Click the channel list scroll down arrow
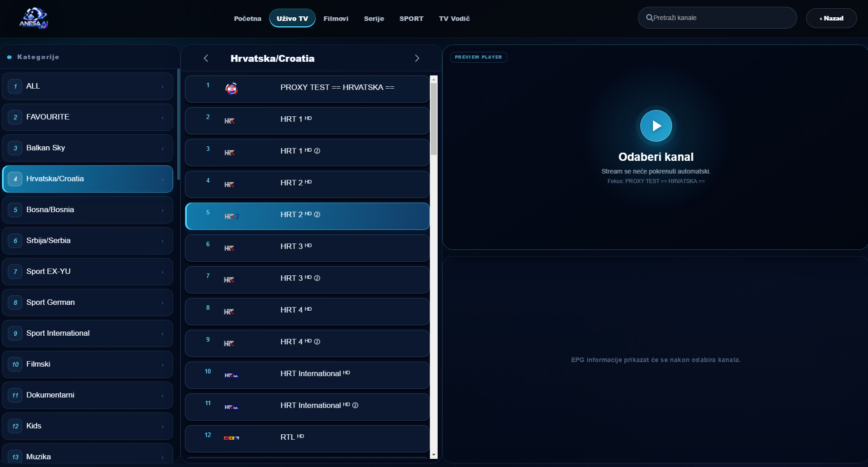868x467 pixels. click(434, 455)
